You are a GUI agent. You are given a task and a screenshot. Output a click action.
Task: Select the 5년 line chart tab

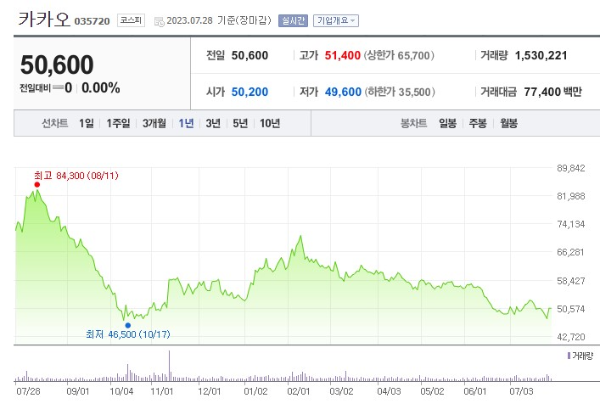[240, 123]
